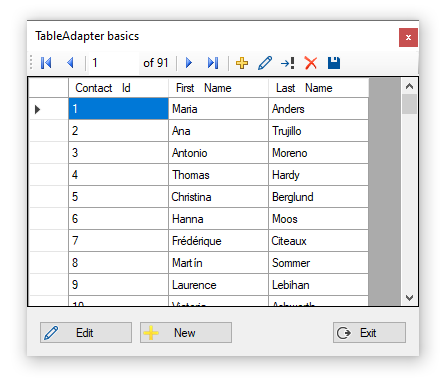Move to next record arrow
The height and width of the screenshot is (378, 444).
pos(189,63)
